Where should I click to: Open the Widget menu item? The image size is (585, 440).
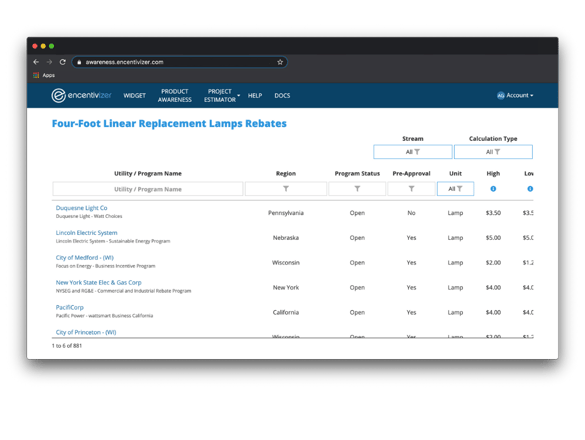134,96
